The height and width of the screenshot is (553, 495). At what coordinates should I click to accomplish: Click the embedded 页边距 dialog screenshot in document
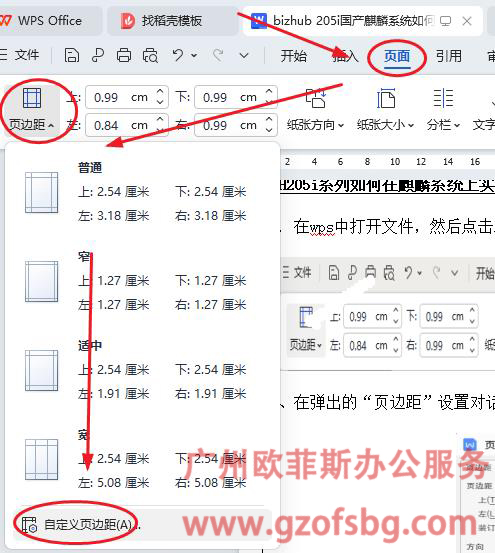[477, 494]
